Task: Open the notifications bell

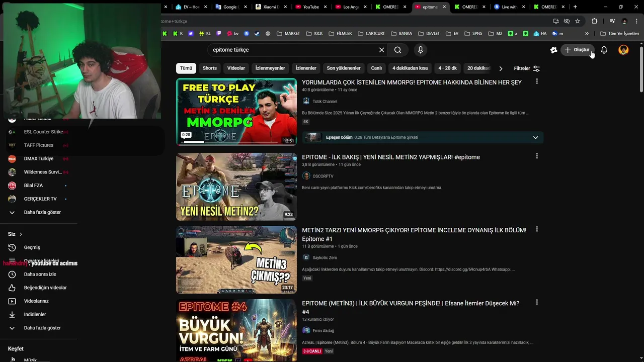Action: coord(604,50)
